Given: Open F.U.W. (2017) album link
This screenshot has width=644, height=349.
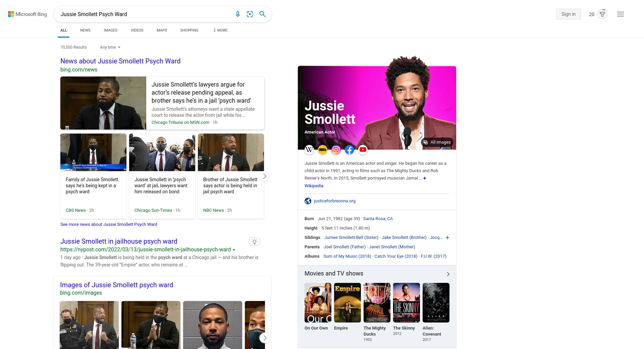Looking at the screenshot, I should [x=433, y=256].
